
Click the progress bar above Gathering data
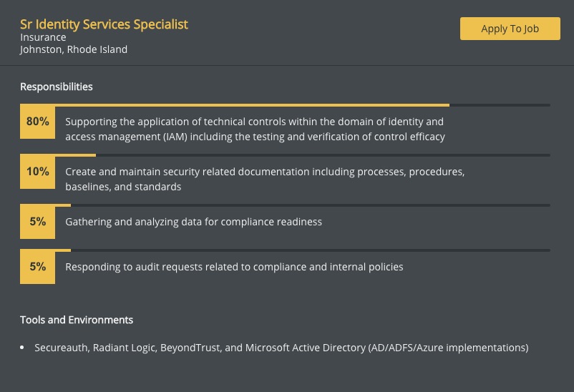coord(285,205)
